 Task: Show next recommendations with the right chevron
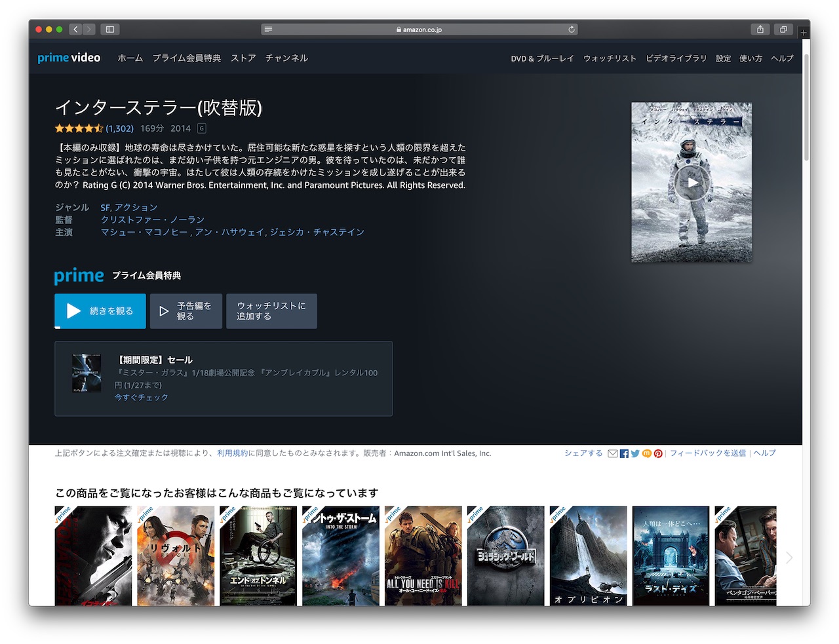click(789, 558)
